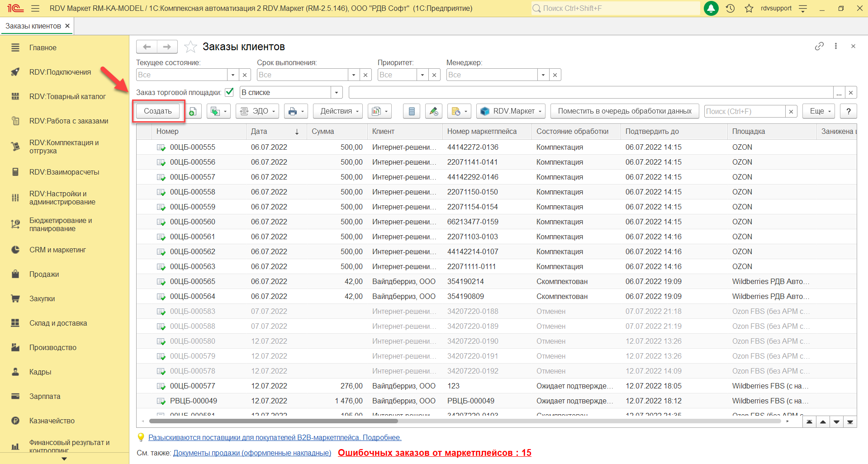The image size is (868, 464).
Task: Click the list search field Поиск (Ctrl+F)
Action: [744, 111]
